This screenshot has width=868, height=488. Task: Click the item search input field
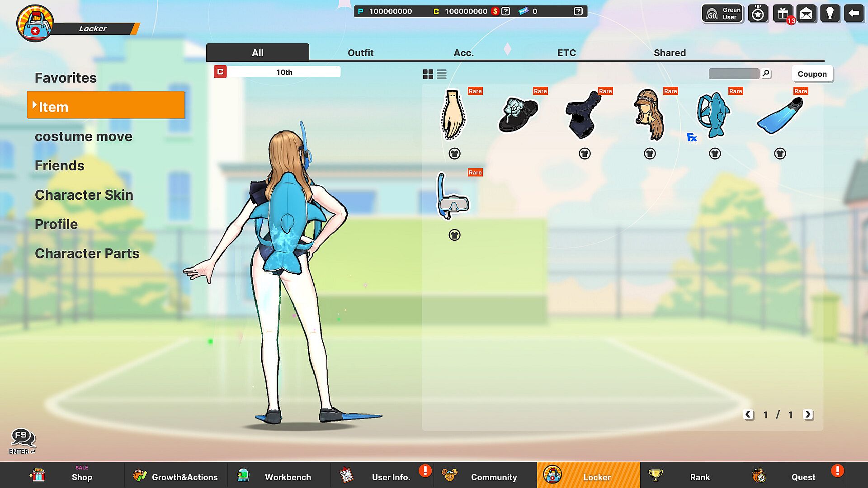click(x=734, y=74)
